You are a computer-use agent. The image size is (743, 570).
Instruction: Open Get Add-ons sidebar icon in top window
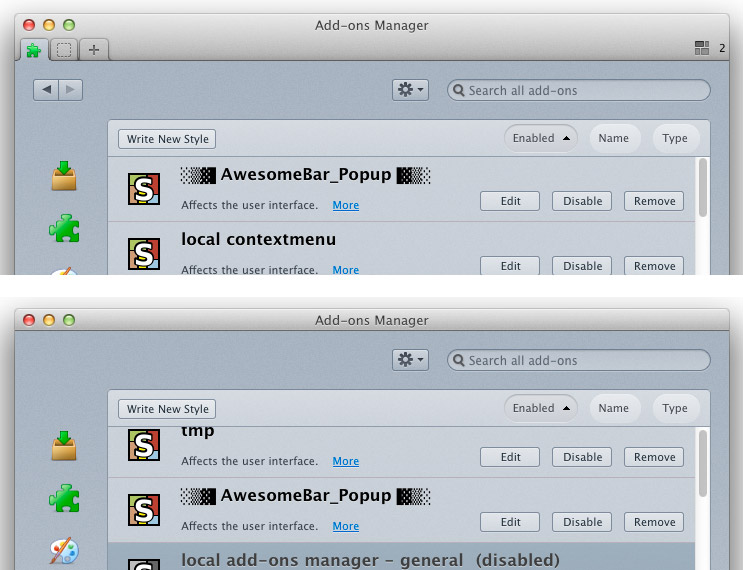(64, 176)
